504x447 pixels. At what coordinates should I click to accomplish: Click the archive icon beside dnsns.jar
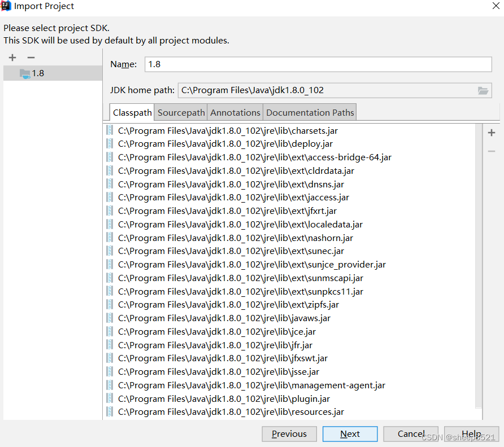[x=110, y=184]
